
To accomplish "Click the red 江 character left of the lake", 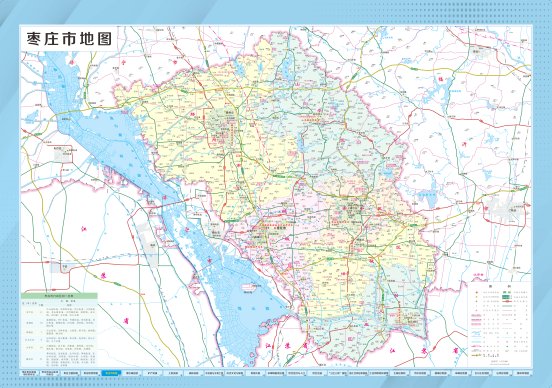I will 84,230.
